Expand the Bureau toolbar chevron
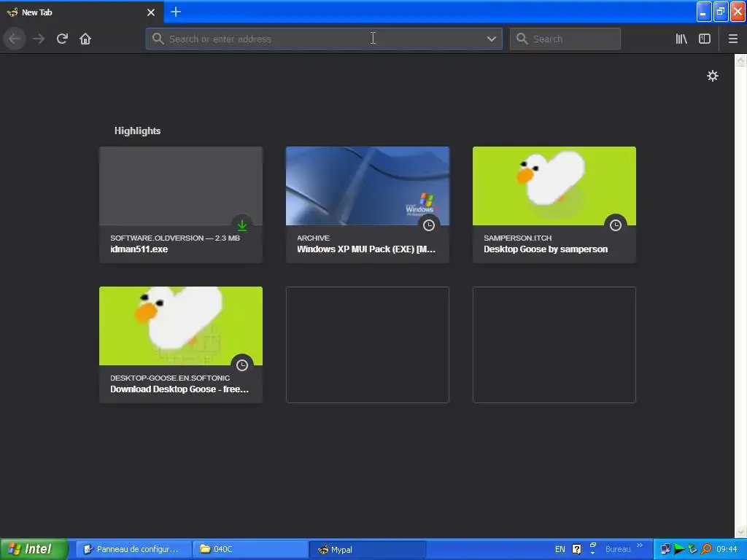The image size is (747, 560). coord(640,545)
